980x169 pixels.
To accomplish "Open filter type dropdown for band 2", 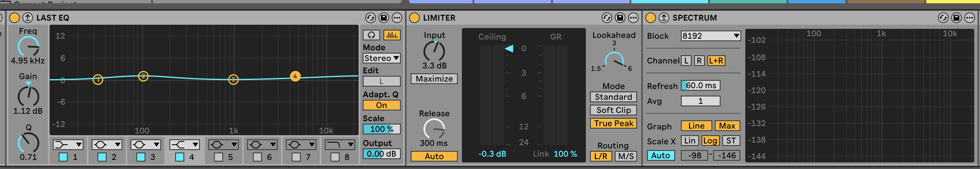I will click(107, 145).
